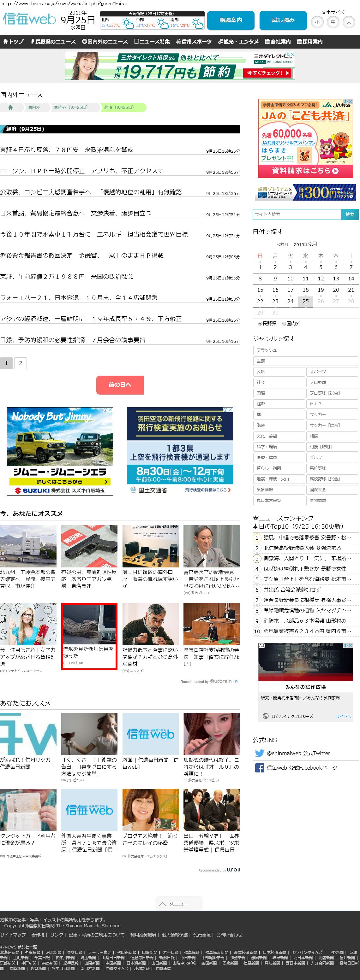The width and height of the screenshot is (360, 980).
Task: Open 会社案内 menu
Action: click(278, 41)
